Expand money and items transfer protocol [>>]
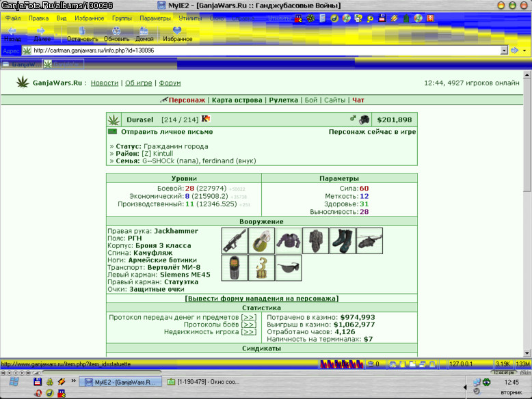This screenshot has height=399, width=532. point(249,317)
